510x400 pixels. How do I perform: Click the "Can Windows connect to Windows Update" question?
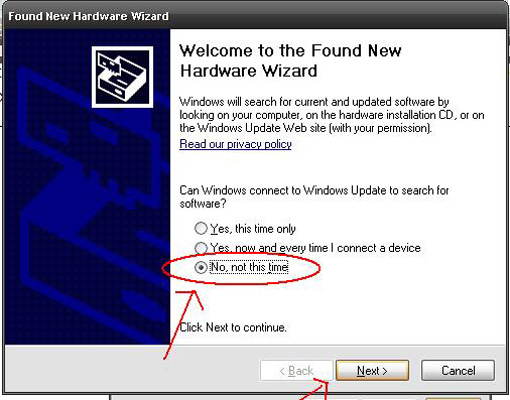click(314, 197)
